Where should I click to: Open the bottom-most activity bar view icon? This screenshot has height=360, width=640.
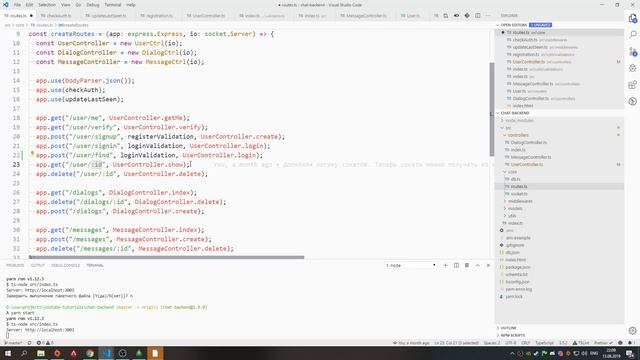point(633,101)
